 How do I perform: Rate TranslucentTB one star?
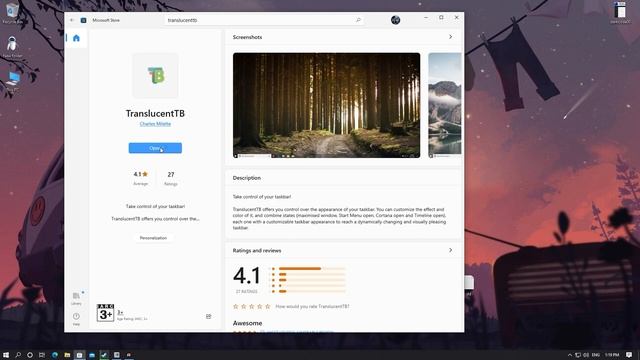pyautogui.click(x=236, y=306)
